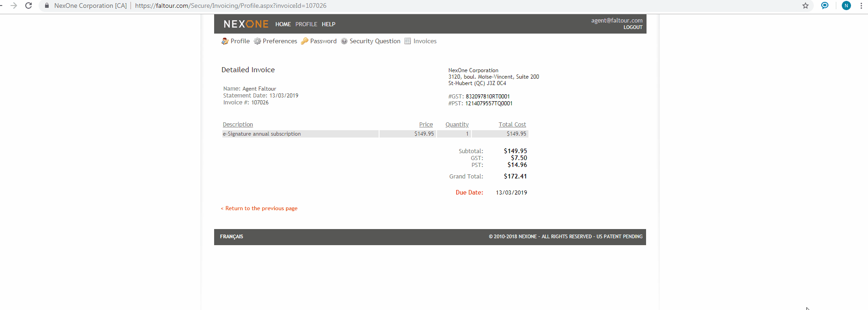Click the site security padlock icon

(x=46, y=6)
